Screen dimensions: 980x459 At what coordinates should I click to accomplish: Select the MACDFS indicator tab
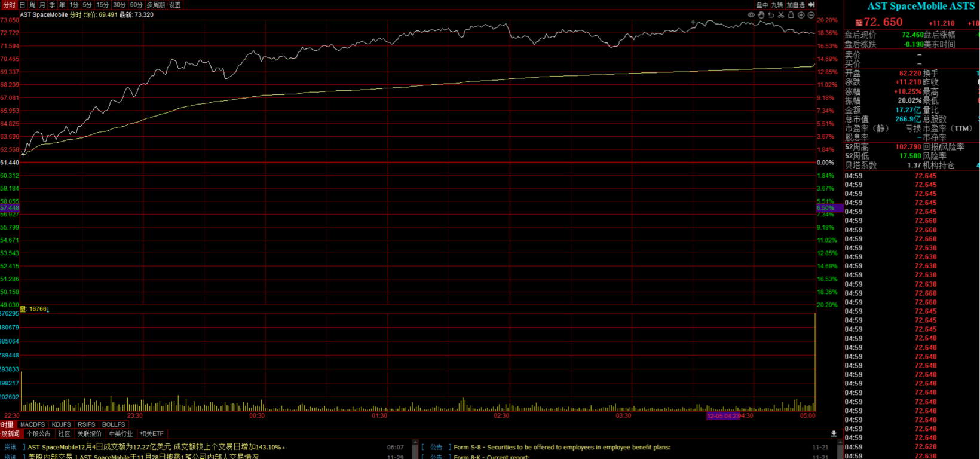(33, 424)
